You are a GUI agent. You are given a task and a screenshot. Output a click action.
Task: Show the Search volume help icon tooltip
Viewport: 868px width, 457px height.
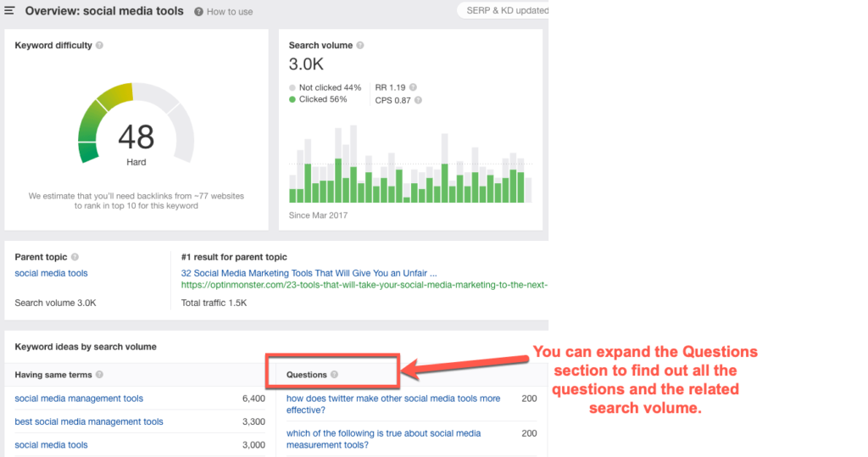[x=360, y=46]
